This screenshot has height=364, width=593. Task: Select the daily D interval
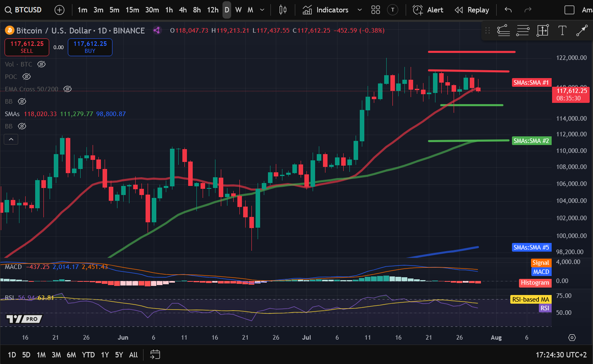coord(227,10)
